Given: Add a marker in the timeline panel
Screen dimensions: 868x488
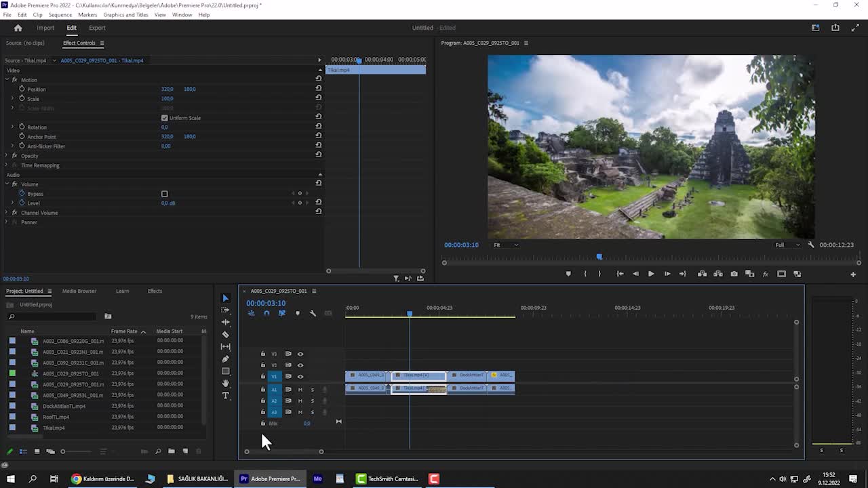Looking at the screenshot, I should tap(297, 313).
